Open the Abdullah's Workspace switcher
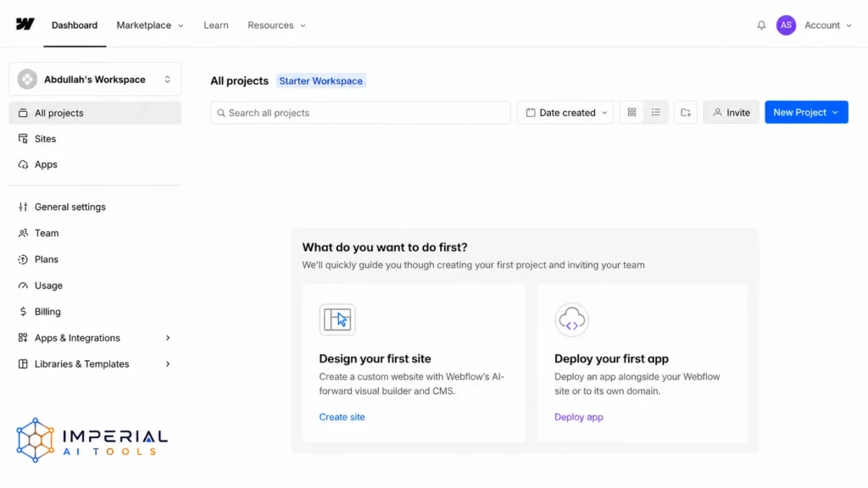The width and height of the screenshot is (868, 488). coord(95,79)
